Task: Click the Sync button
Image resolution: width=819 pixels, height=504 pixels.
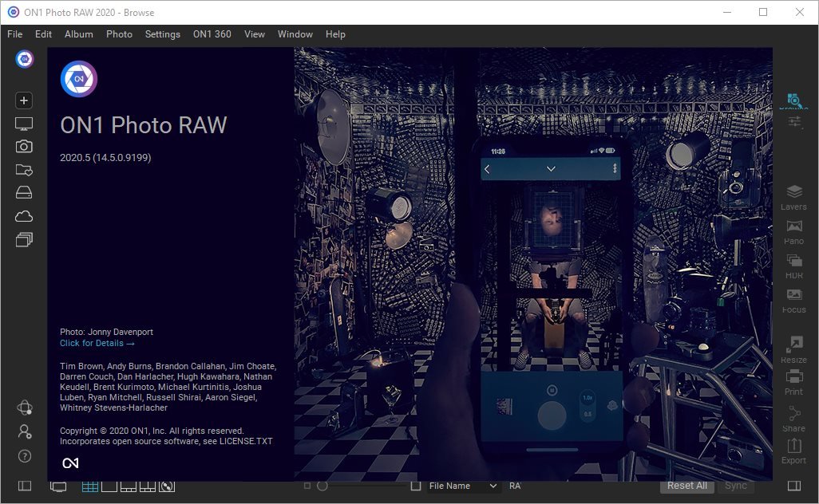Action: pyautogui.click(x=735, y=486)
